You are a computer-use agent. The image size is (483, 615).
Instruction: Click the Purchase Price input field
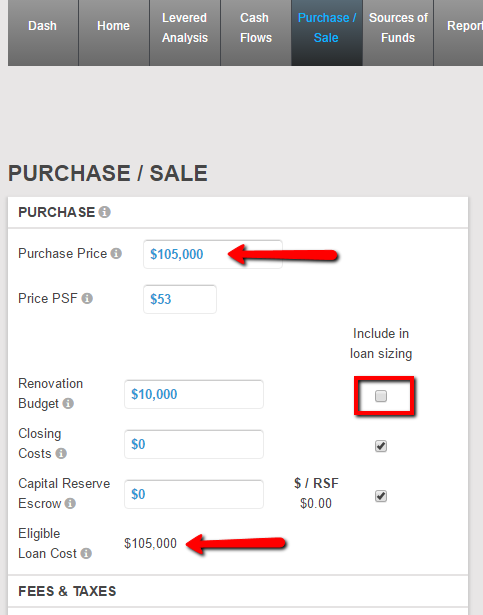coord(213,254)
